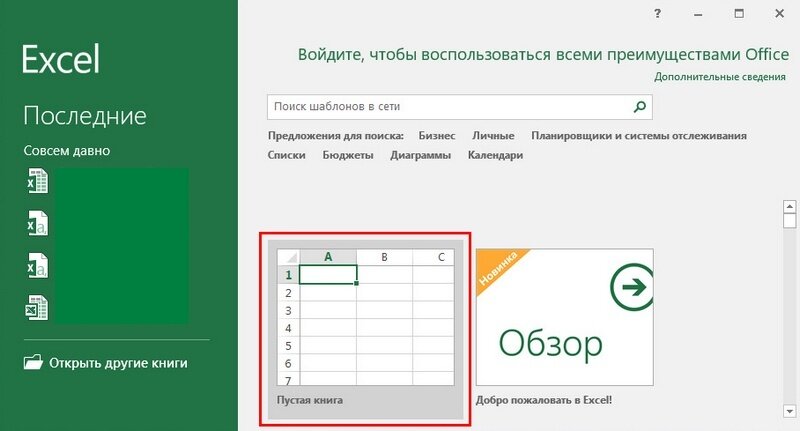The width and height of the screenshot is (800, 431).
Task: Open the Обзор welcome tour thumbnail
Action: coord(564,317)
